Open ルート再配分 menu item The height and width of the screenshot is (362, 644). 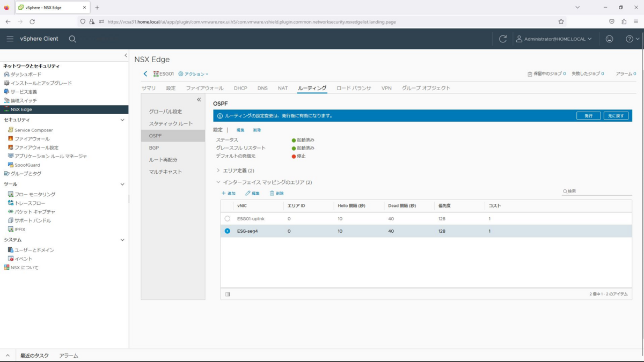(173, 160)
